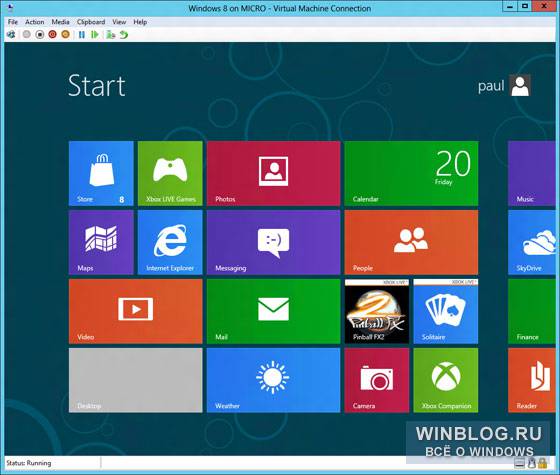Image resolution: width=560 pixels, height=475 pixels.
Task: Click the red Shut Down toolbar button
Action: (x=52, y=35)
